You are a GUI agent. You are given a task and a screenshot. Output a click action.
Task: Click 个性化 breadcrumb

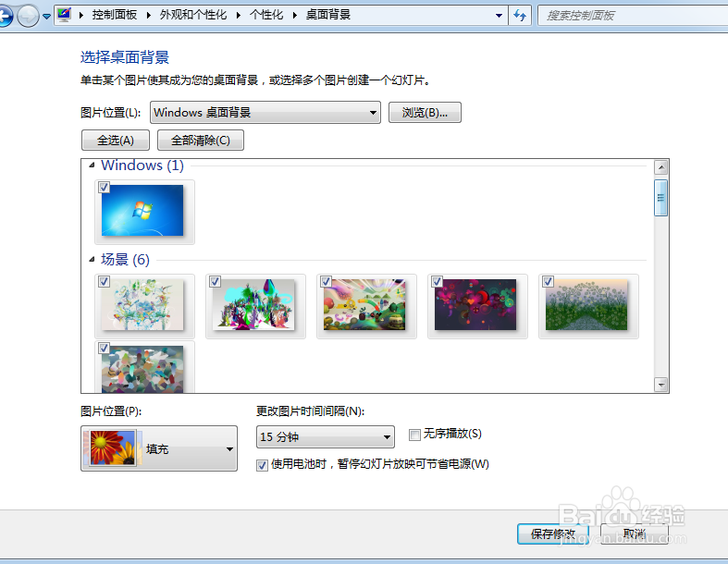pyautogui.click(x=266, y=15)
